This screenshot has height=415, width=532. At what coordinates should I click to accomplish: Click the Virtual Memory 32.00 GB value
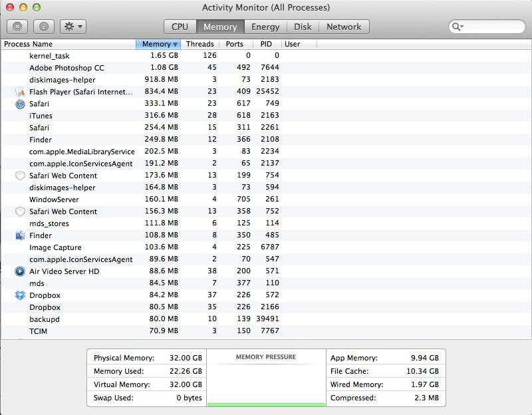click(186, 384)
